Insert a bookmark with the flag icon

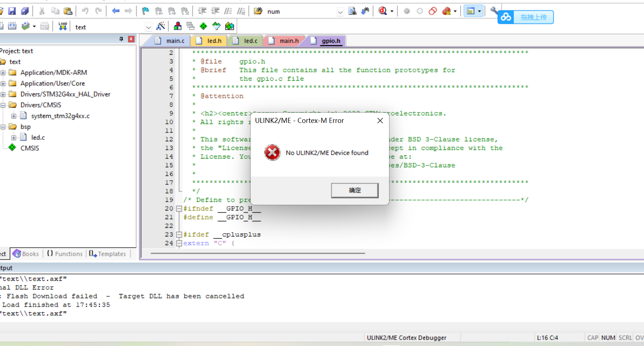pos(146,11)
